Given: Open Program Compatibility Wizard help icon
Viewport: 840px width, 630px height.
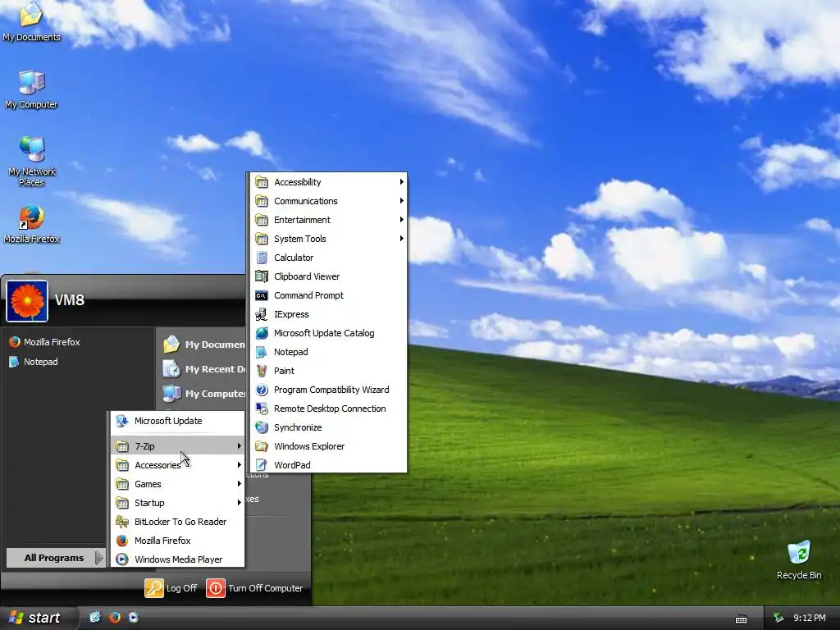Looking at the screenshot, I should tap(262, 390).
